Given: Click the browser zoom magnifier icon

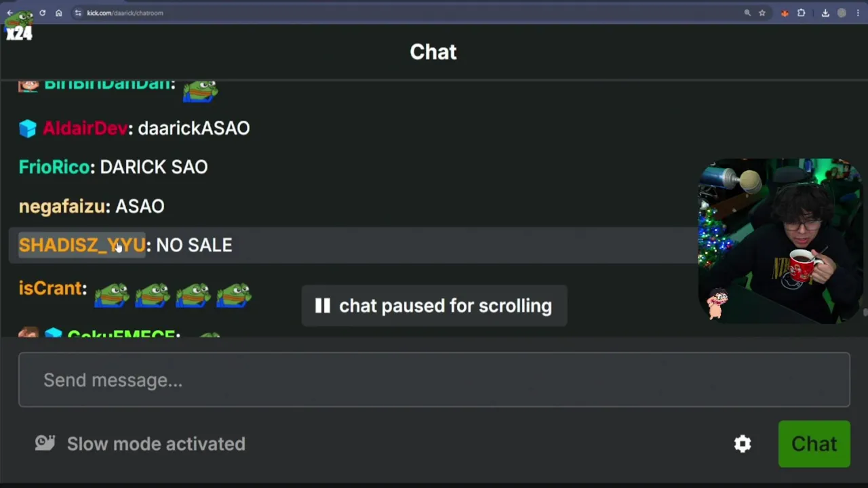Looking at the screenshot, I should pos(747,13).
